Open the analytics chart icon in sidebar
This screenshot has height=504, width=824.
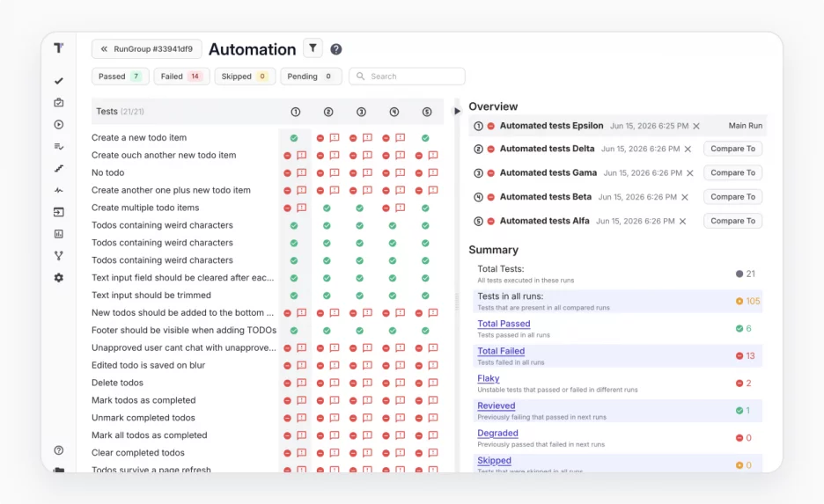(59, 234)
